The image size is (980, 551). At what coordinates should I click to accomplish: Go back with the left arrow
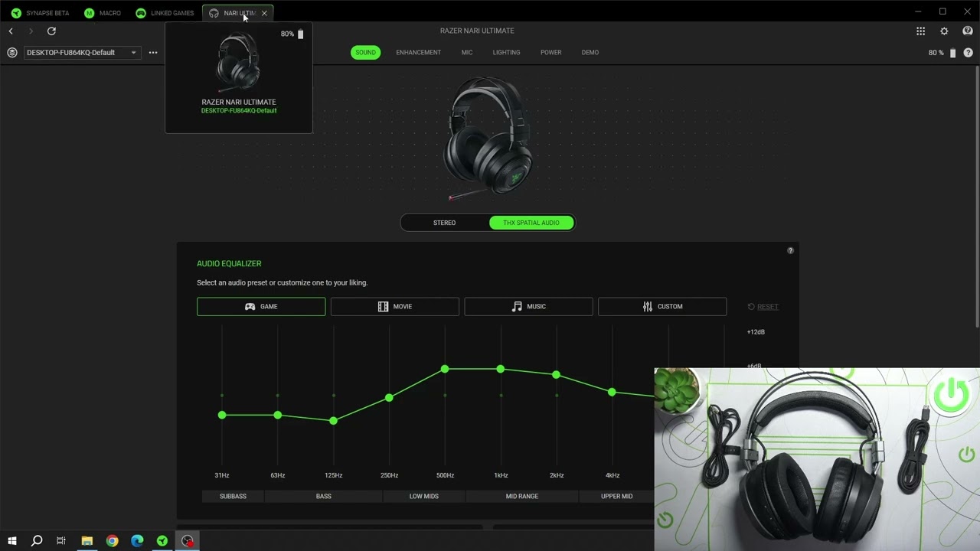click(11, 31)
